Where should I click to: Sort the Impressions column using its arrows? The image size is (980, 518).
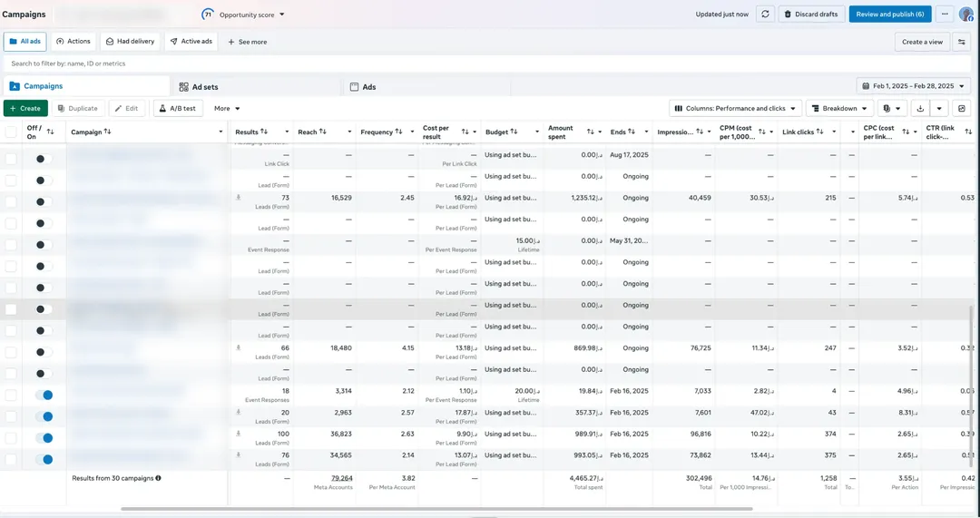coord(700,132)
